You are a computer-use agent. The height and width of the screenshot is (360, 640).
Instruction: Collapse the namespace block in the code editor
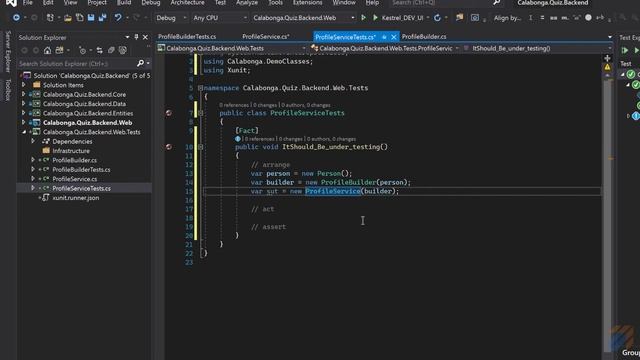200,88
